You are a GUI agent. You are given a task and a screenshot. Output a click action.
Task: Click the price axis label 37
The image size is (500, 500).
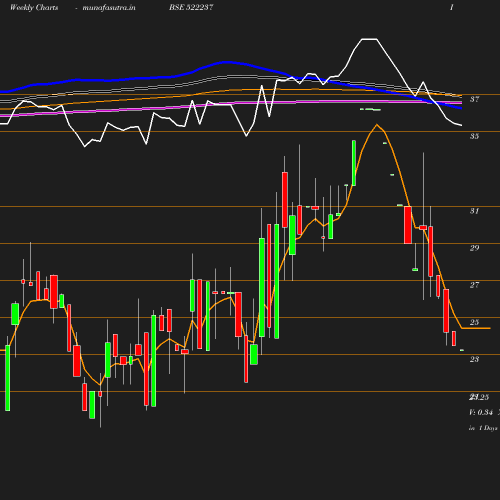474,99
